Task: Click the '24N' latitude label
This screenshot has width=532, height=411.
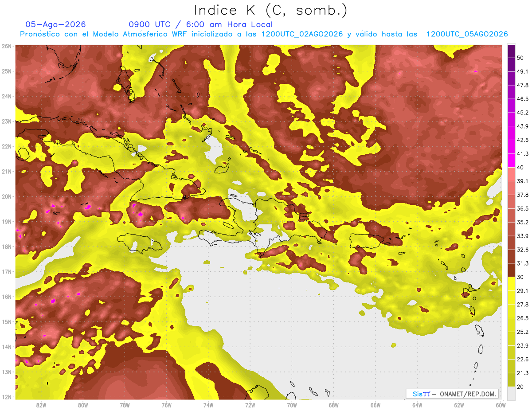Action: pyautogui.click(x=7, y=96)
